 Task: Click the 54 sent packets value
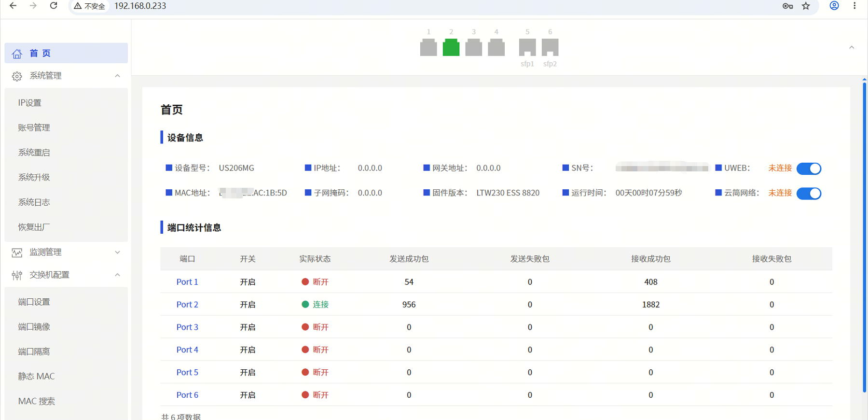(409, 282)
